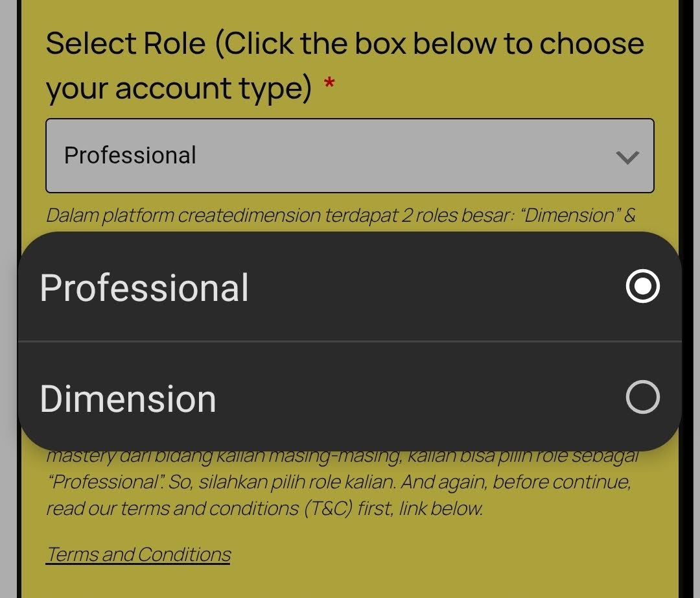Select the Dimension radio button
The height and width of the screenshot is (598, 700).
642,397
